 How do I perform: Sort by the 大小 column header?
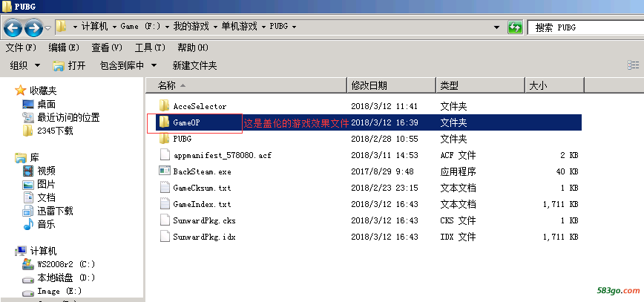[x=554, y=85]
